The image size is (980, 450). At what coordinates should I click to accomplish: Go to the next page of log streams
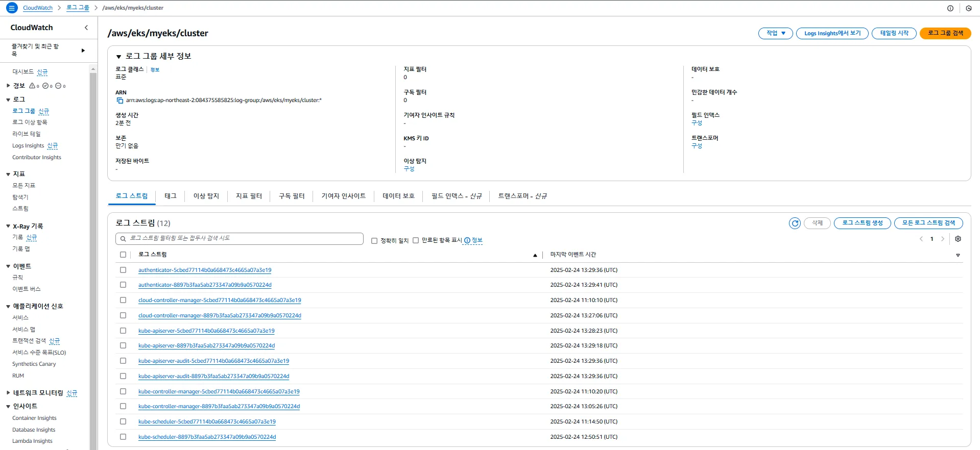point(943,239)
